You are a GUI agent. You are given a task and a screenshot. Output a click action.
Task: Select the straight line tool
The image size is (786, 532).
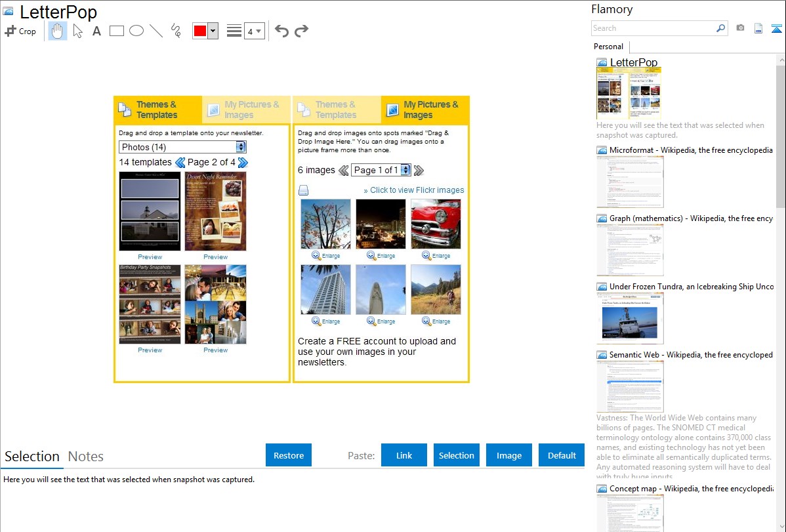[156, 31]
